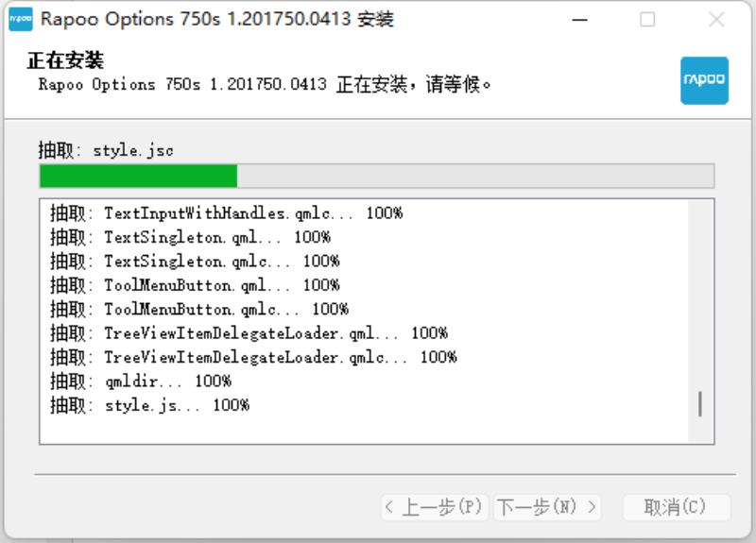Select the style.js... 100% log line
This screenshot has width=756, height=543.
point(149,405)
